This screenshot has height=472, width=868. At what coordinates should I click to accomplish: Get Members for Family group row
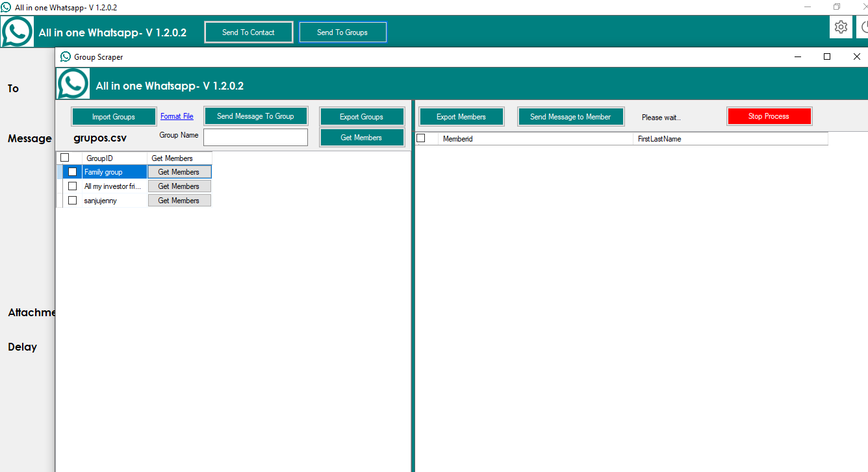click(x=179, y=172)
